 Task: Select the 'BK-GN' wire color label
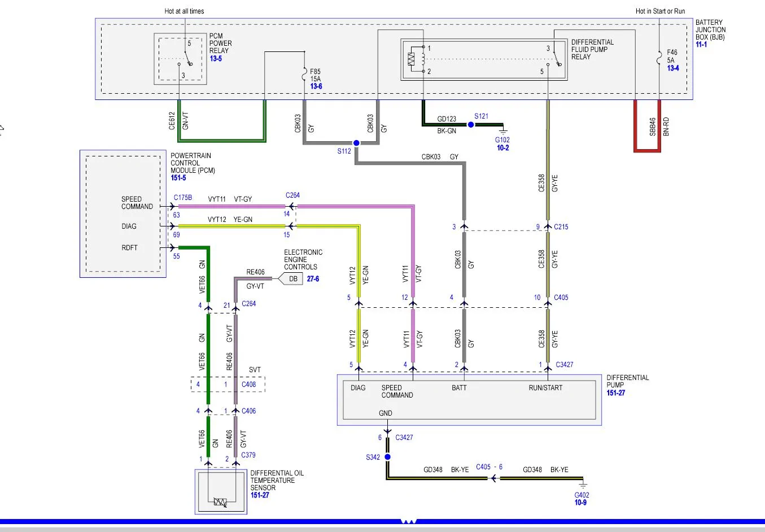point(447,131)
